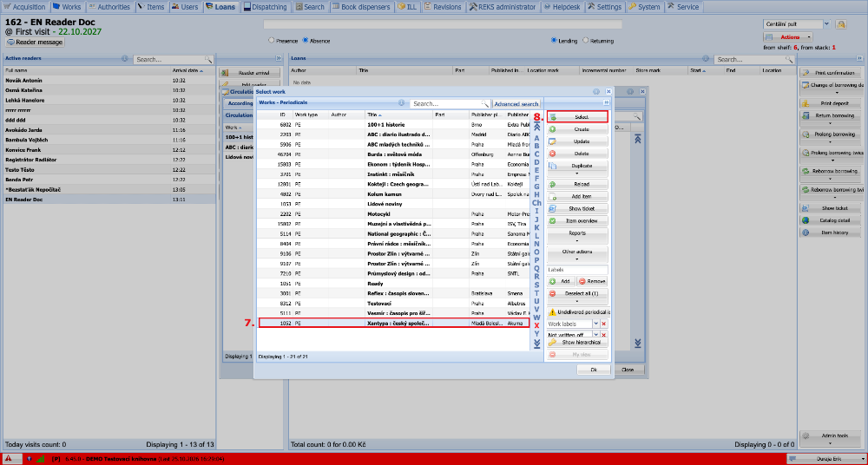Image resolution: width=868 pixels, height=465 pixels.
Task: Select the Presence radio button
Action: click(271, 41)
